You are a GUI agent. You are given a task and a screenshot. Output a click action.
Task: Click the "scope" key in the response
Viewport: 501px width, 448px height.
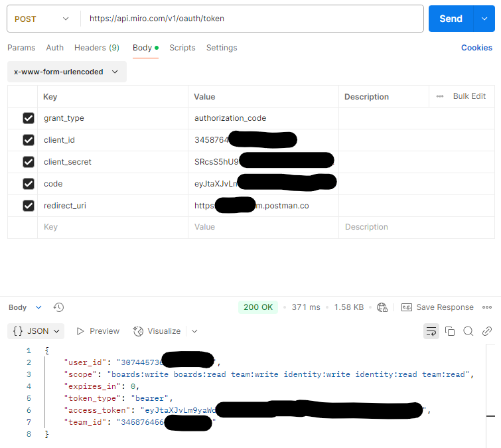(x=80, y=374)
